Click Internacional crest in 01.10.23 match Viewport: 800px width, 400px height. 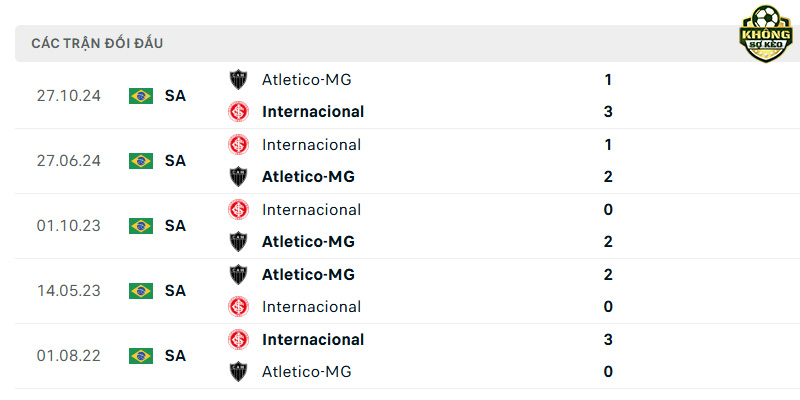coord(238,210)
